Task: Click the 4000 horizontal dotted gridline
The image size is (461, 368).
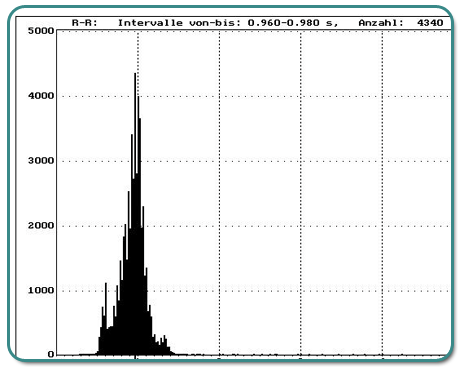Action: click(x=253, y=96)
